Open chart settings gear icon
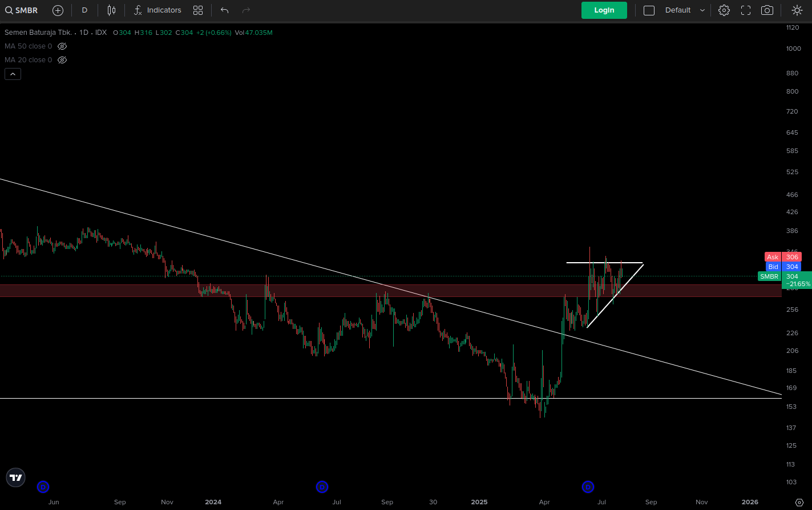This screenshot has width=812, height=510. (x=724, y=10)
